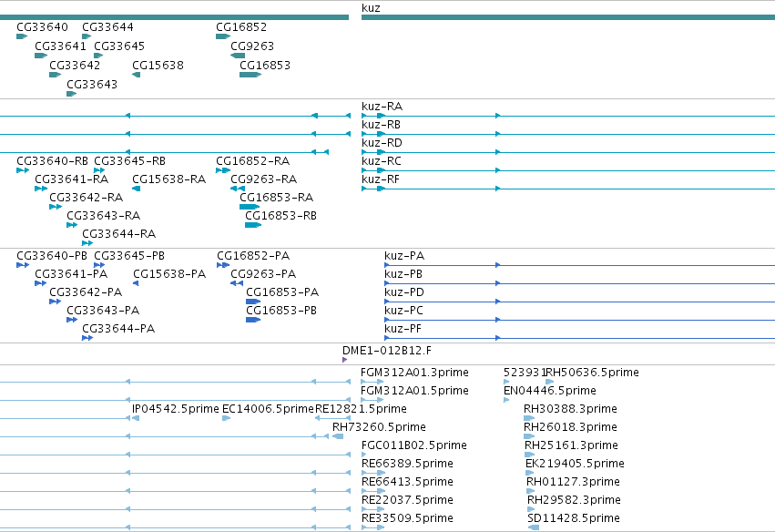Select the kuz gene label

click(371, 8)
